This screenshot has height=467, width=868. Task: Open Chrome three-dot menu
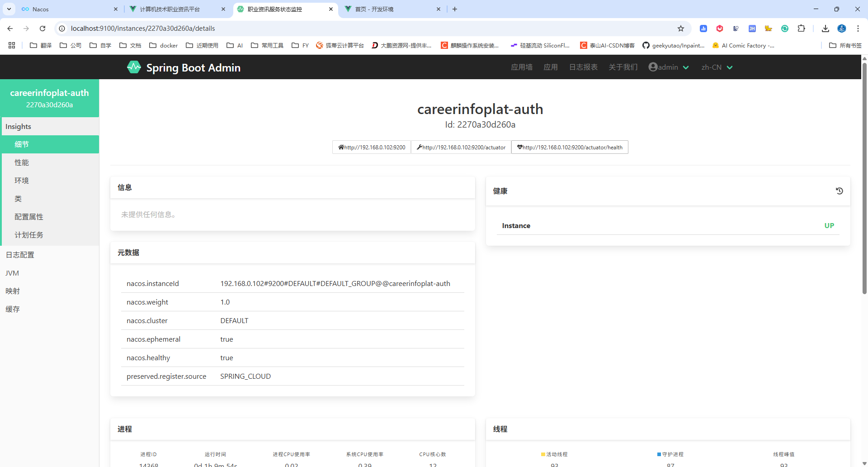click(x=858, y=29)
